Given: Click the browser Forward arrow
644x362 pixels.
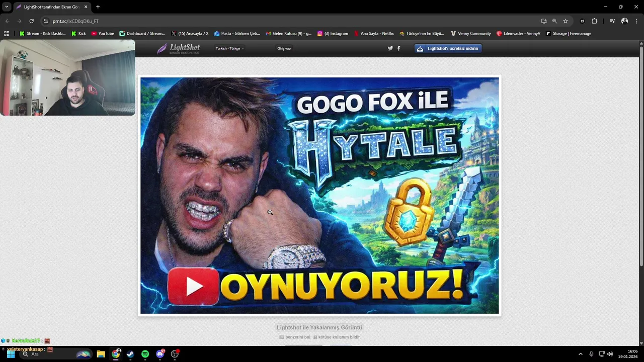Looking at the screenshot, I should [x=19, y=21].
